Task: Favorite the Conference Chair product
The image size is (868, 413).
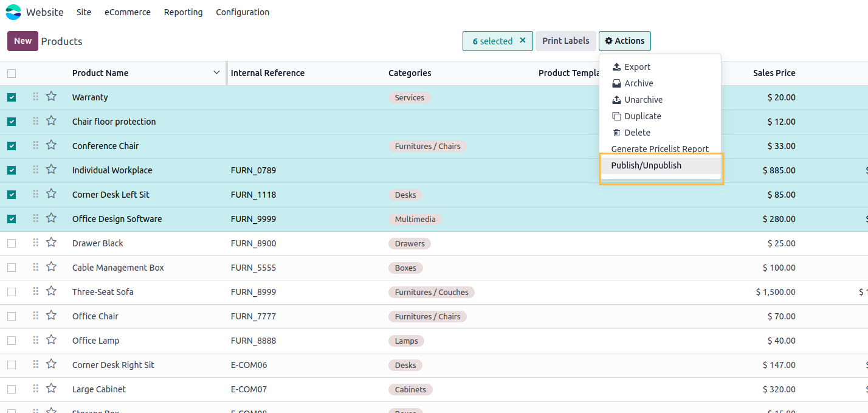Action: [x=51, y=145]
